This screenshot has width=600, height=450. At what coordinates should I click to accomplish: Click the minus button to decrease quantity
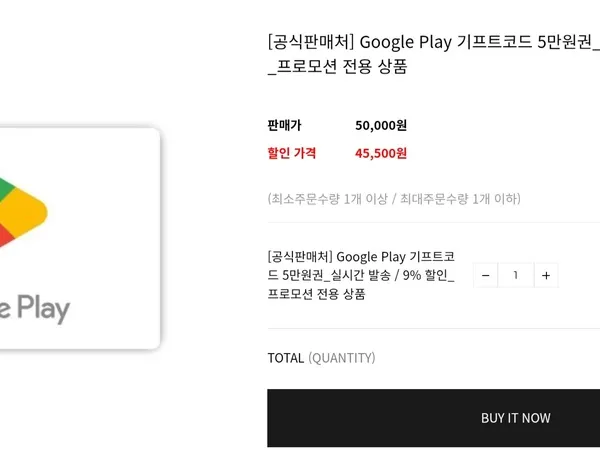[486, 275]
